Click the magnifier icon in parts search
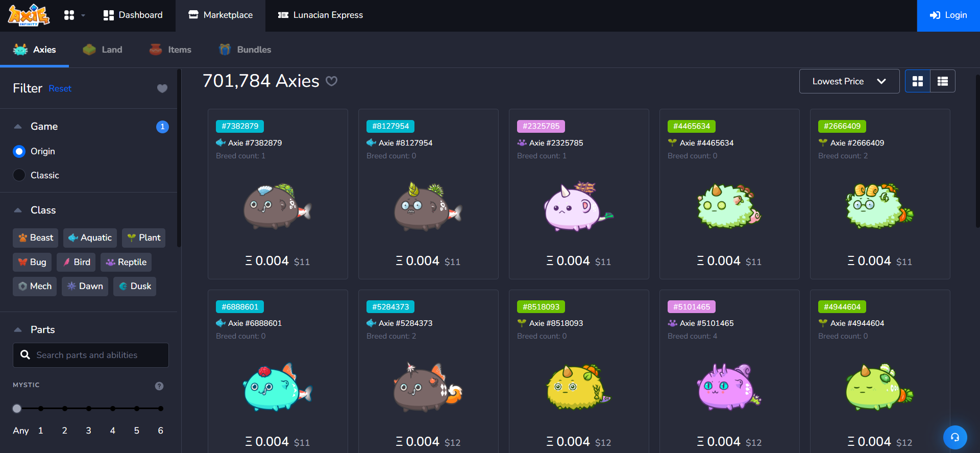 (x=25, y=354)
